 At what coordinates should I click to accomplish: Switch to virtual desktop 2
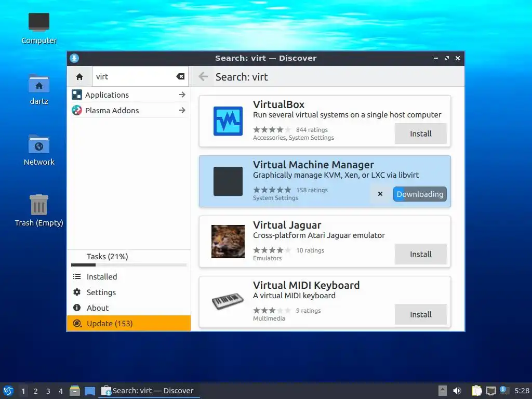coord(36,391)
